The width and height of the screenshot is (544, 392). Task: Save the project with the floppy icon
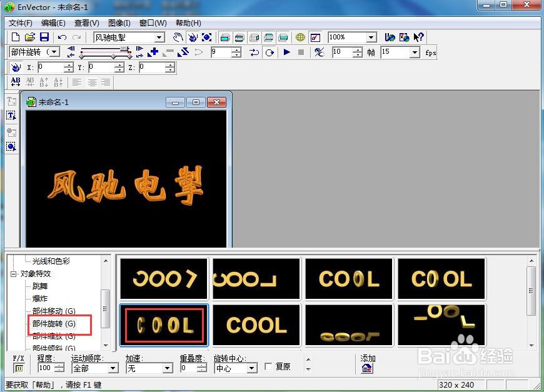click(x=44, y=37)
